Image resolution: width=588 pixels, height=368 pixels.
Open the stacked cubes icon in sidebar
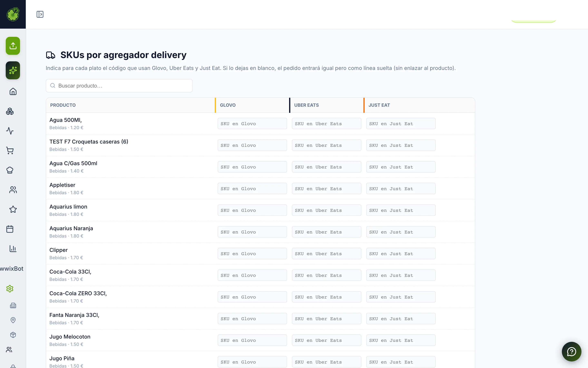10,111
